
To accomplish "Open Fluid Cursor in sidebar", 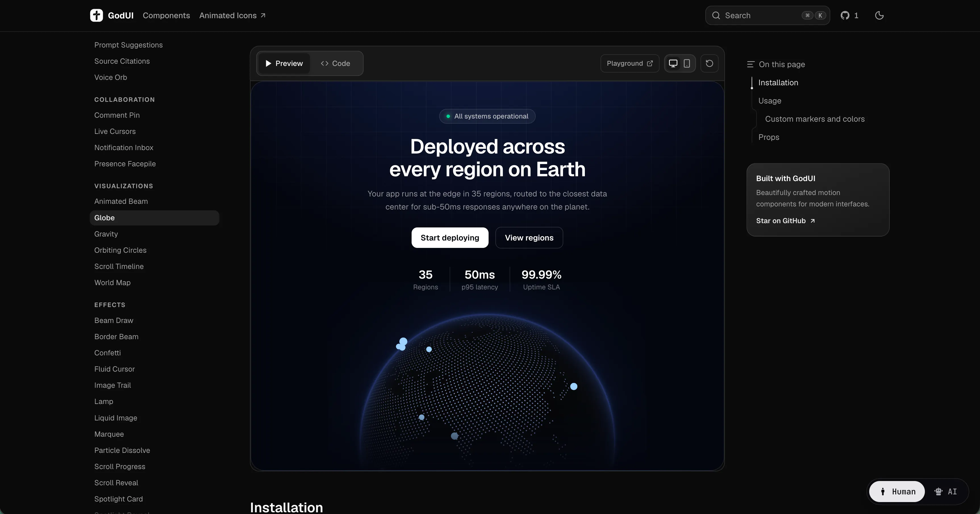I will (114, 369).
